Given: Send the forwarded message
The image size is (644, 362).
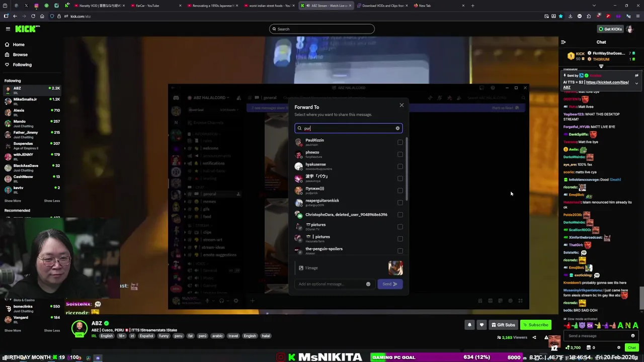Looking at the screenshot, I should point(390,284).
